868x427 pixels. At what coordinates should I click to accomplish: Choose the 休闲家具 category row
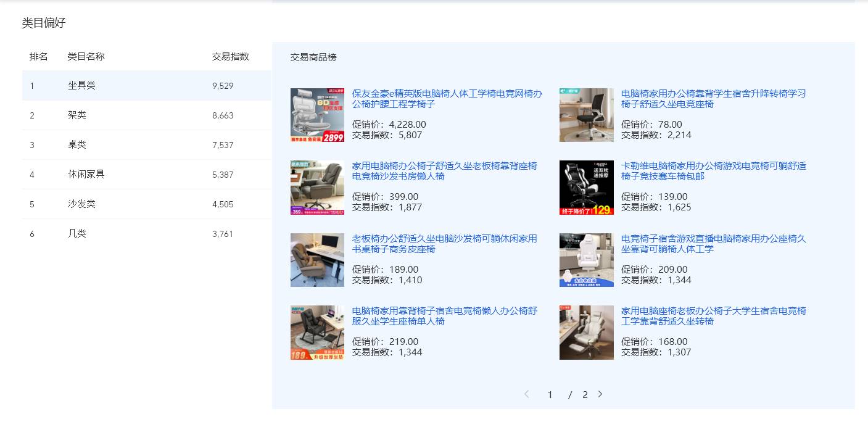coord(146,175)
